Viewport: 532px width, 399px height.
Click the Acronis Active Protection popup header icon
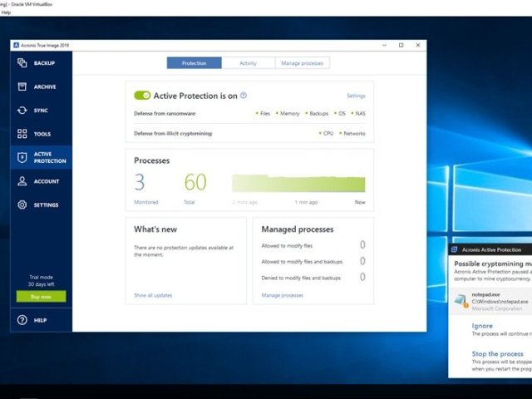(x=455, y=249)
